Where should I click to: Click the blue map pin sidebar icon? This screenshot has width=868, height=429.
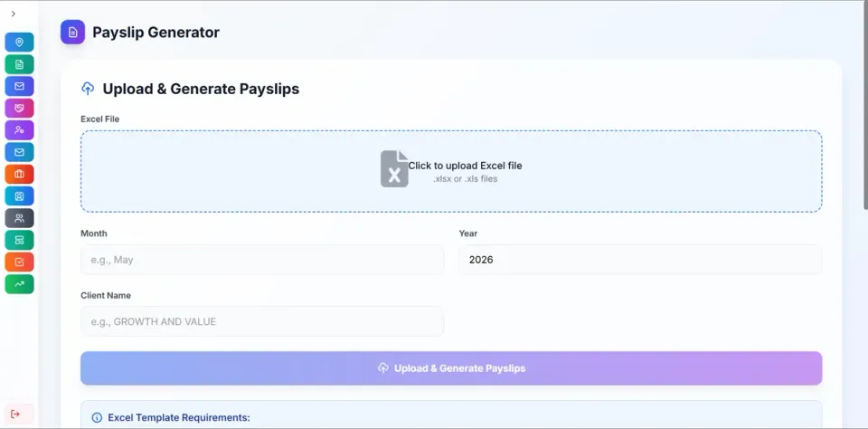(19, 43)
